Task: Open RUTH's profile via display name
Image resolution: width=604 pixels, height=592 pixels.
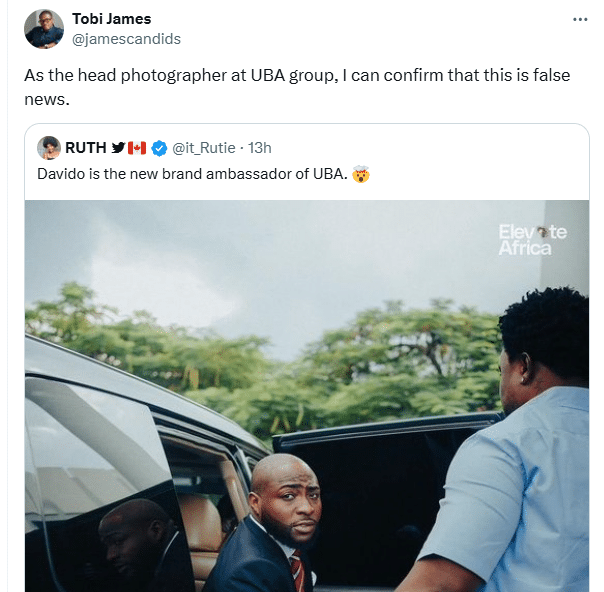Action: click(86, 148)
